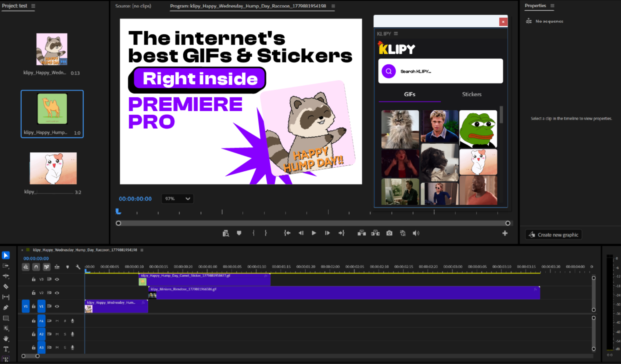Click the KLIPY search input field
621x364 pixels.
click(440, 71)
